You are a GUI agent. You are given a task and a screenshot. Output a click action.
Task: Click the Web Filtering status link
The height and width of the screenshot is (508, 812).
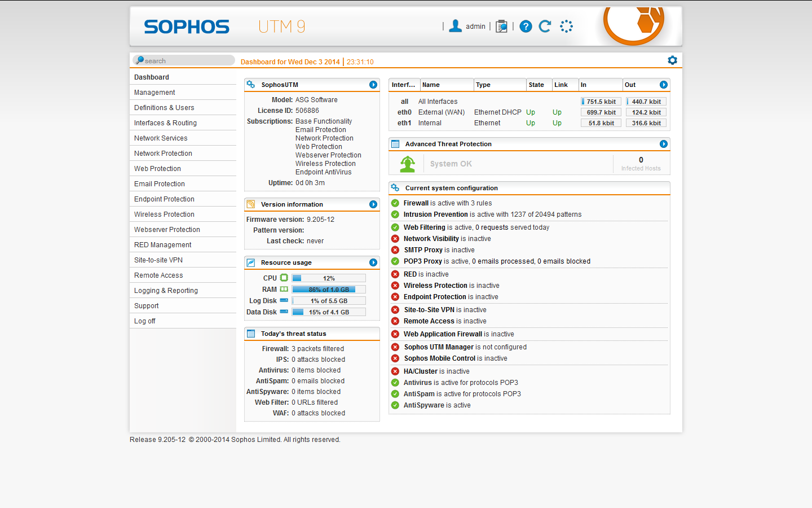(424, 227)
